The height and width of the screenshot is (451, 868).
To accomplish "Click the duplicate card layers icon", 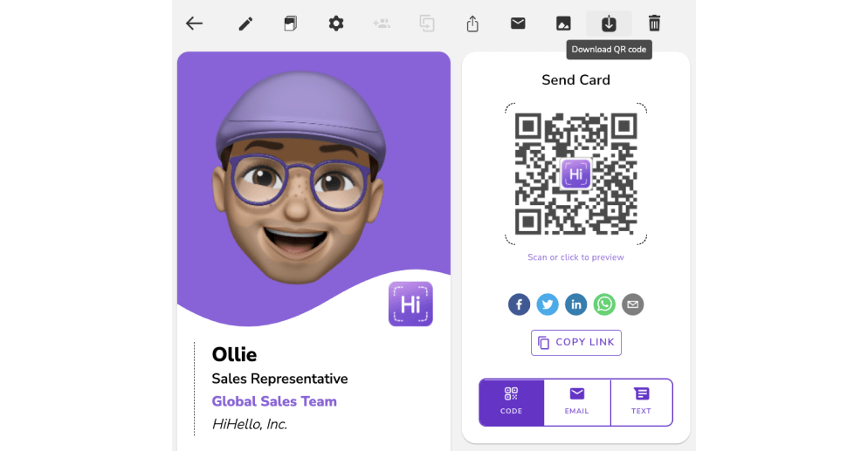I will (291, 24).
